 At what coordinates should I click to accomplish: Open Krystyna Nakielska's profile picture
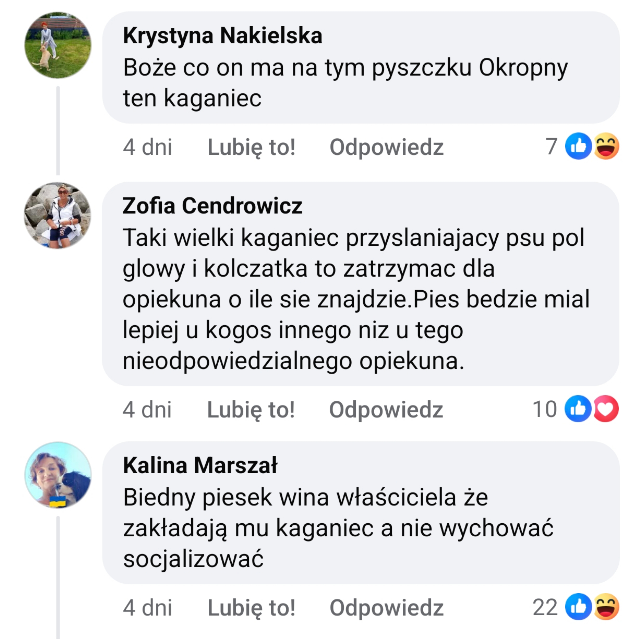click(58, 45)
